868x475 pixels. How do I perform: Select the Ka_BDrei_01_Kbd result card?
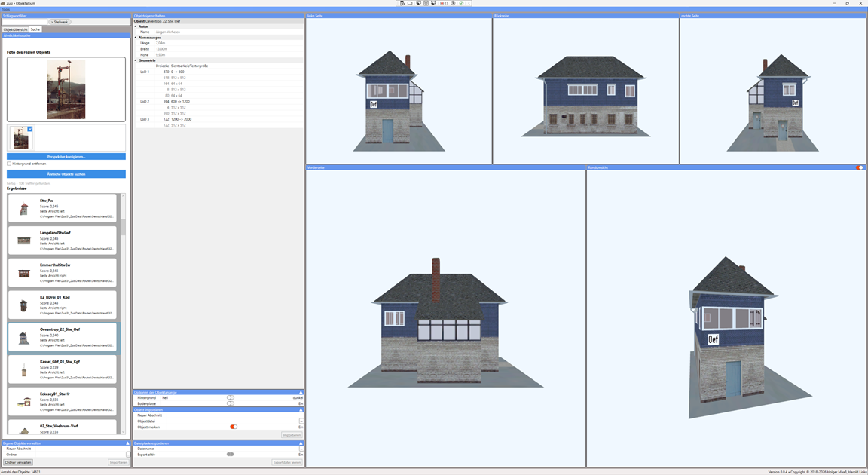[62, 305]
